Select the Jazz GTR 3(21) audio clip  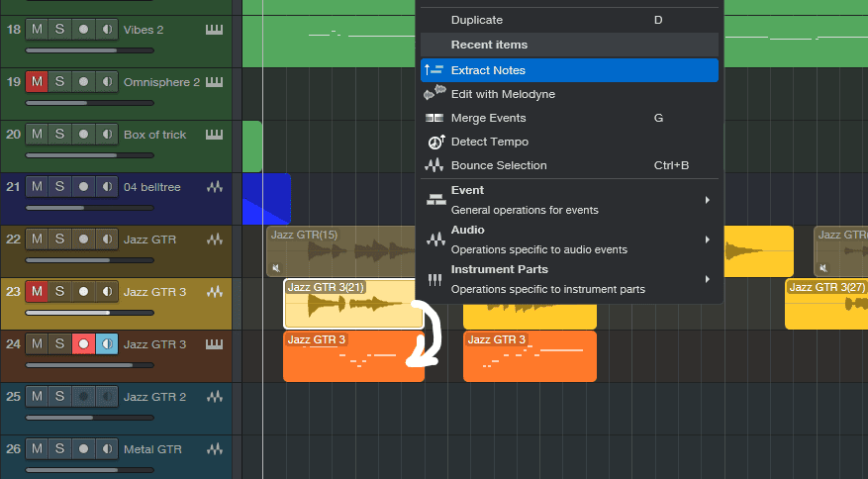tap(352, 307)
